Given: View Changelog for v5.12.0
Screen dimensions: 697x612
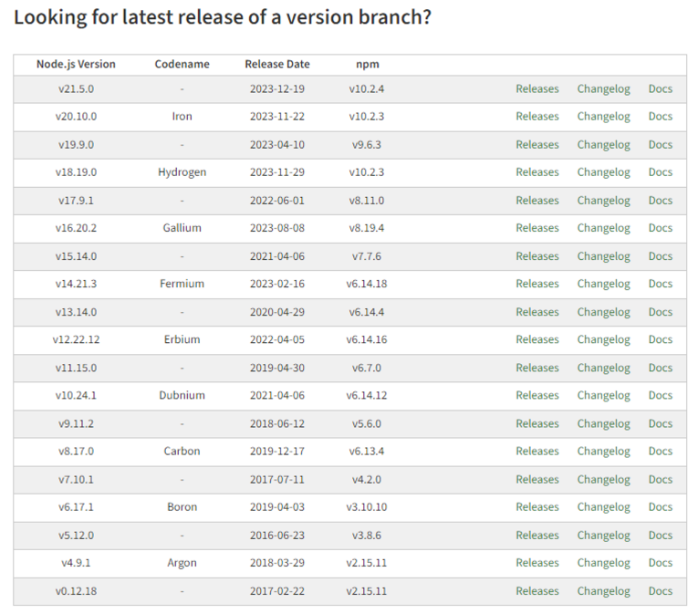Looking at the screenshot, I should [x=604, y=536].
